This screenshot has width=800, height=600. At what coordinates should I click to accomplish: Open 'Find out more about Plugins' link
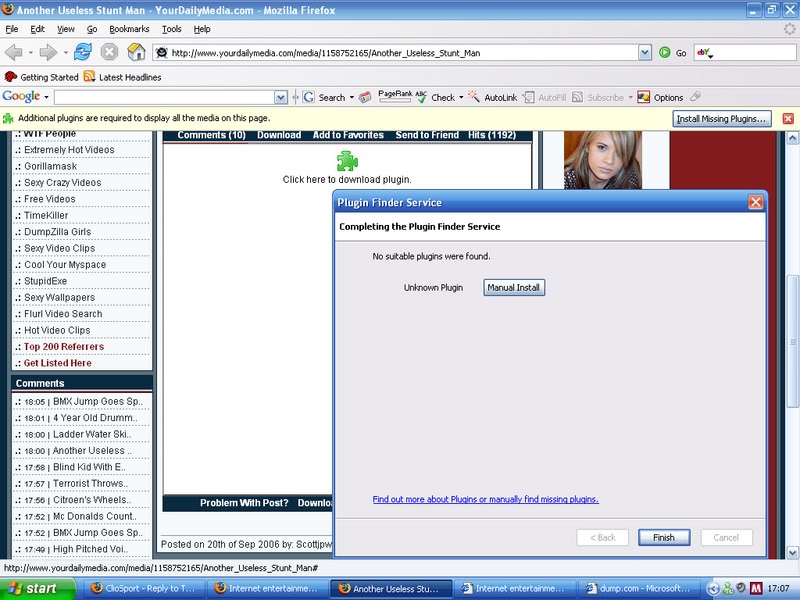[485, 499]
